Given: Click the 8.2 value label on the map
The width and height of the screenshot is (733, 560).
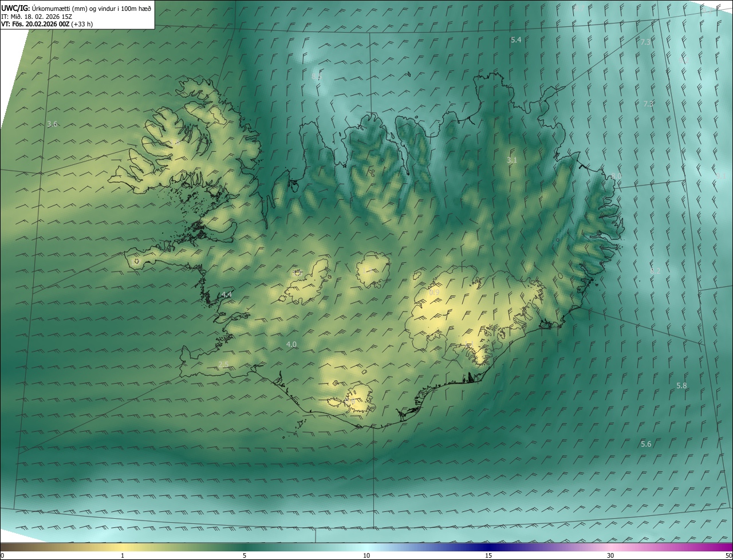Looking at the screenshot, I should (655, 271).
